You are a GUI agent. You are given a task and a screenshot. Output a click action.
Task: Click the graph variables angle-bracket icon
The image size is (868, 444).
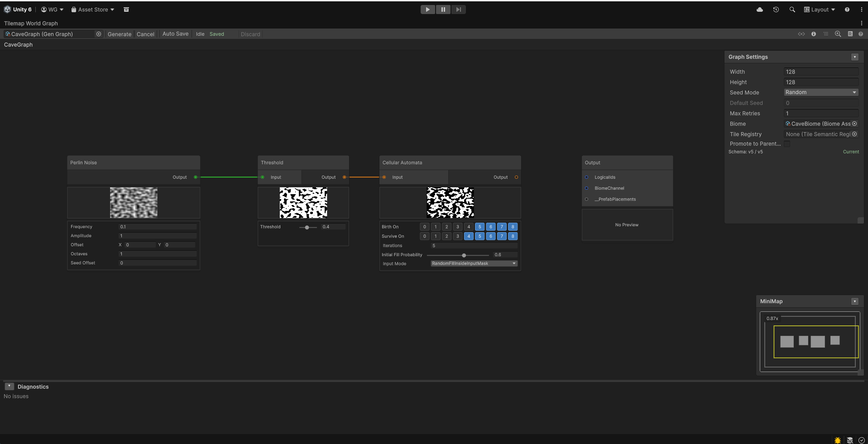coord(801,34)
